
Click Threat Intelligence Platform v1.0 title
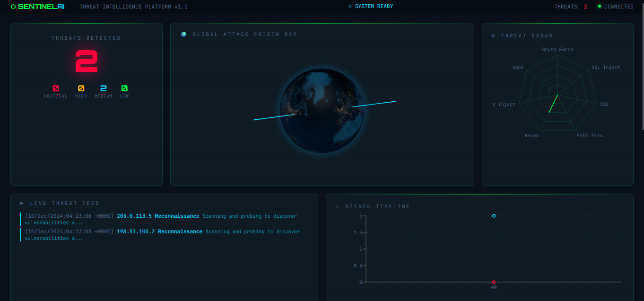click(134, 7)
